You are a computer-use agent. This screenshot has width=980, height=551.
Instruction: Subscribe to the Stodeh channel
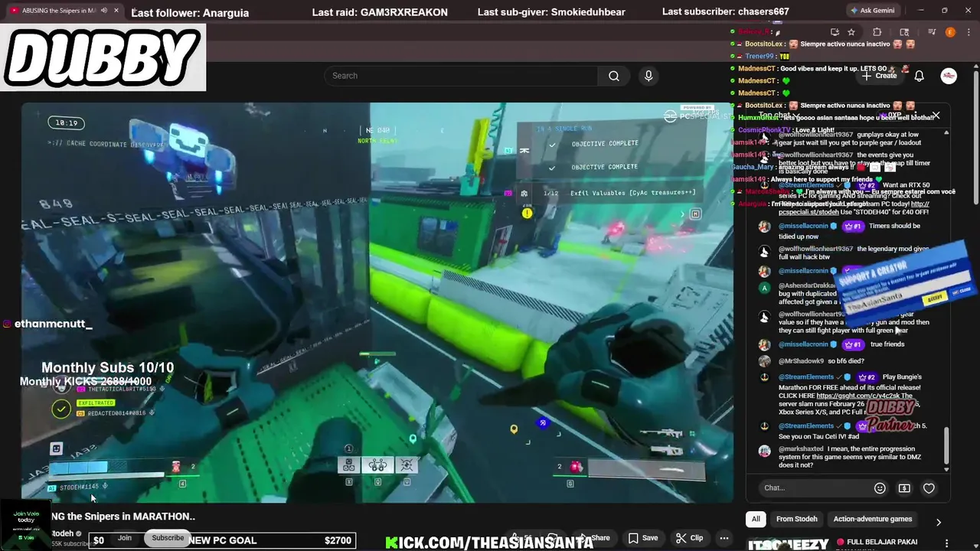pos(168,538)
